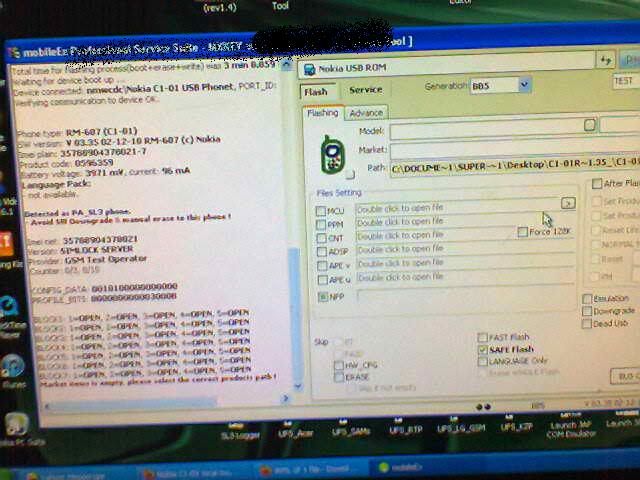This screenshot has width=640, height=480.
Task: Click the PPM file path field
Action: (465, 222)
